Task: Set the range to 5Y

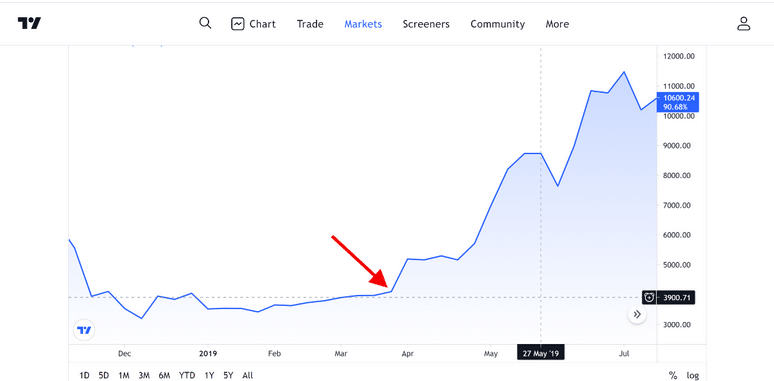Action: pos(228,376)
